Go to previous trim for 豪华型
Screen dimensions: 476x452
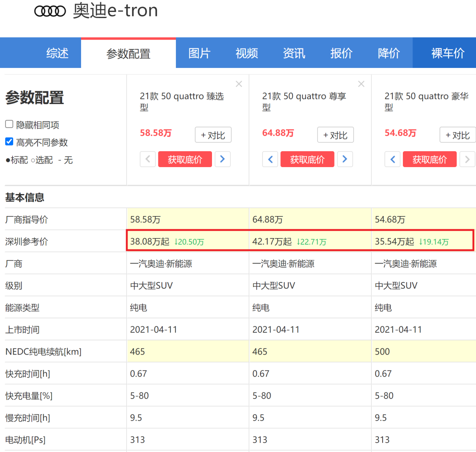[393, 159]
